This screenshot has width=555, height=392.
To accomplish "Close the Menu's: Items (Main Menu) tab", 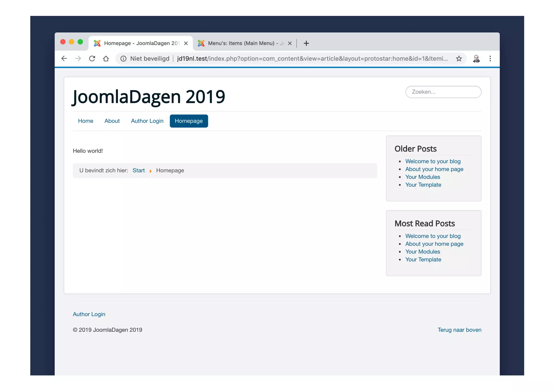I will pyautogui.click(x=290, y=43).
